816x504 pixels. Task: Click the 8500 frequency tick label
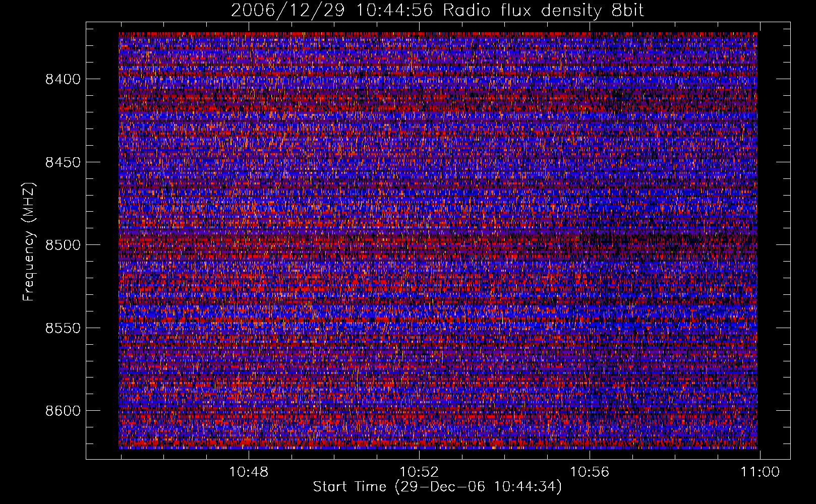click(63, 245)
